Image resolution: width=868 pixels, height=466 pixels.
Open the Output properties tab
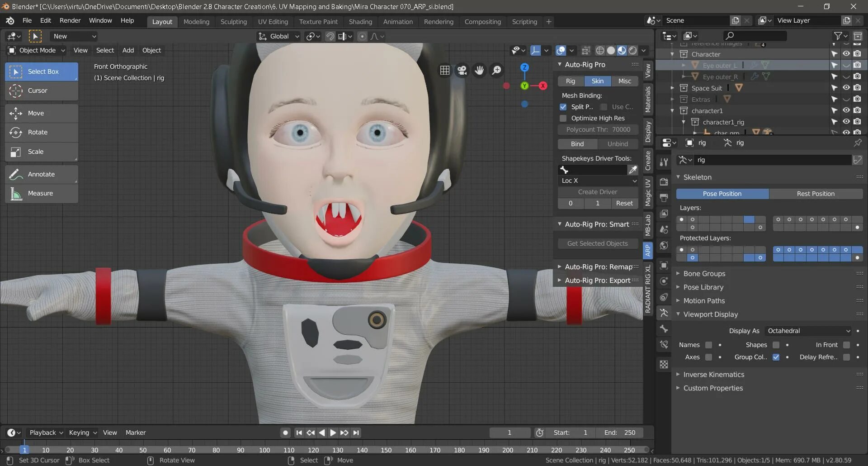tap(664, 198)
